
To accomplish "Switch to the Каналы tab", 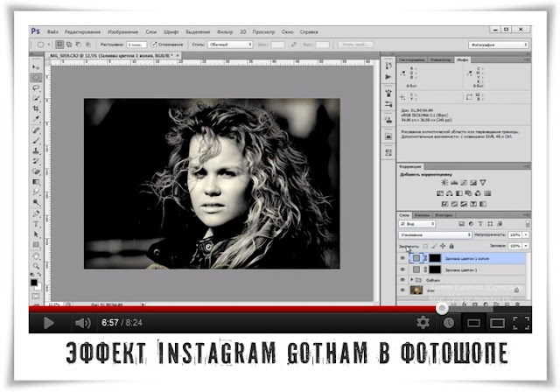I will (x=422, y=215).
